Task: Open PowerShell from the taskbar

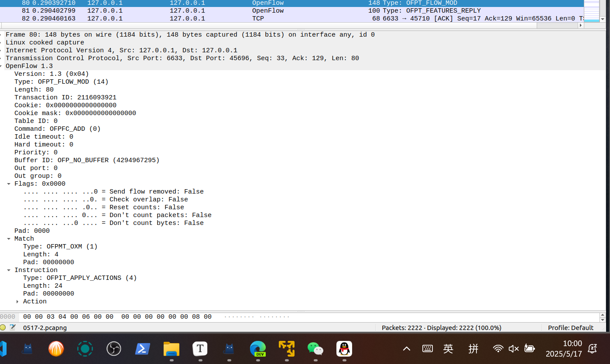Action: tap(143, 349)
